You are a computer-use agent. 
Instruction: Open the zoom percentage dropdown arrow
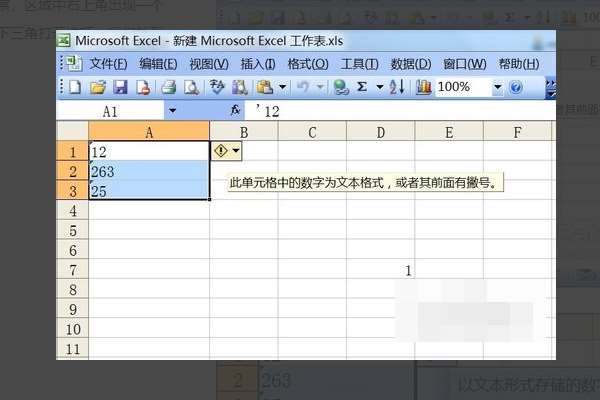pyautogui.click(x=497, y=87)
